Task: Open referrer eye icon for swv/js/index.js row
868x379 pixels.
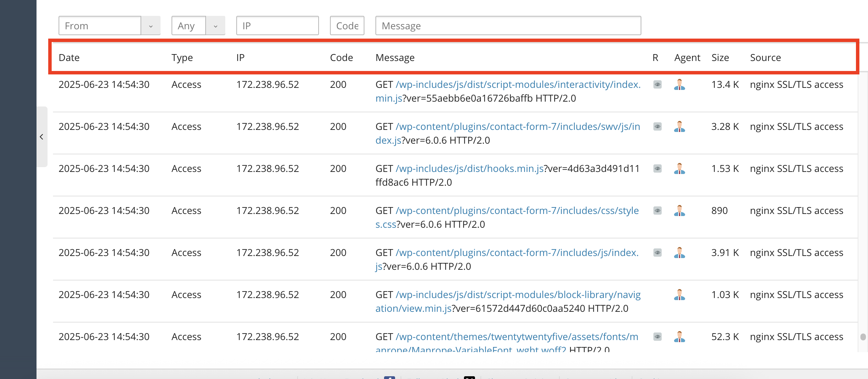Action: pyautogui.click(x=657, y=126)
